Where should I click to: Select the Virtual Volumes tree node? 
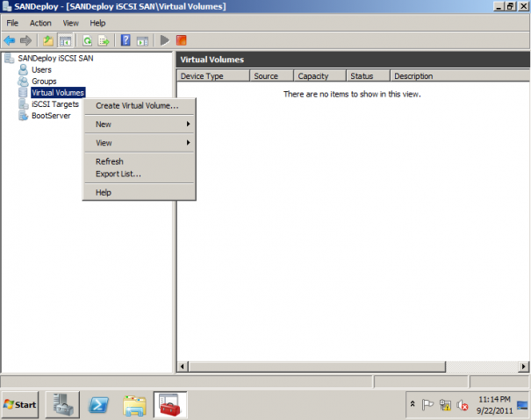tap(58, 93)
